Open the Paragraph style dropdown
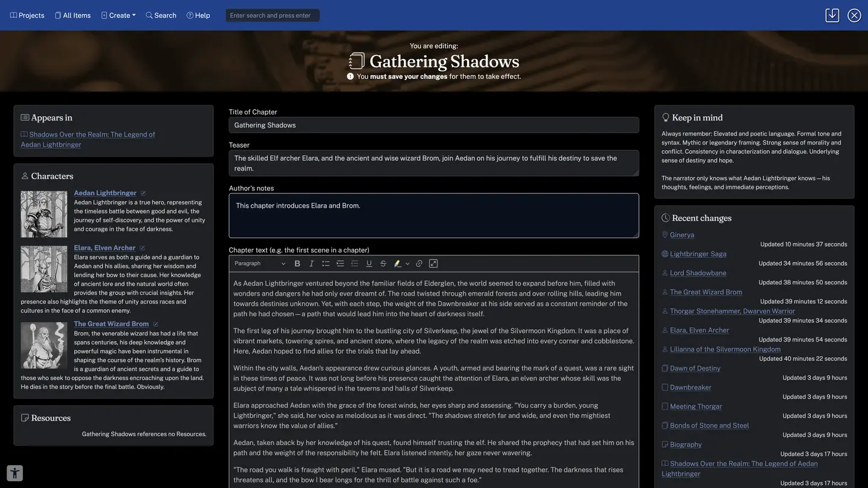 pos(260,264)
